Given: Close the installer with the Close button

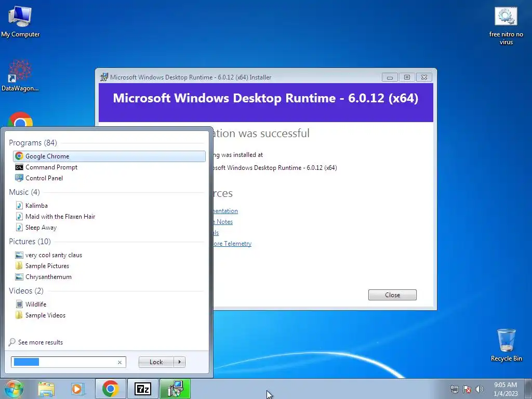Looking at the screenshot, I should [392, 295].
